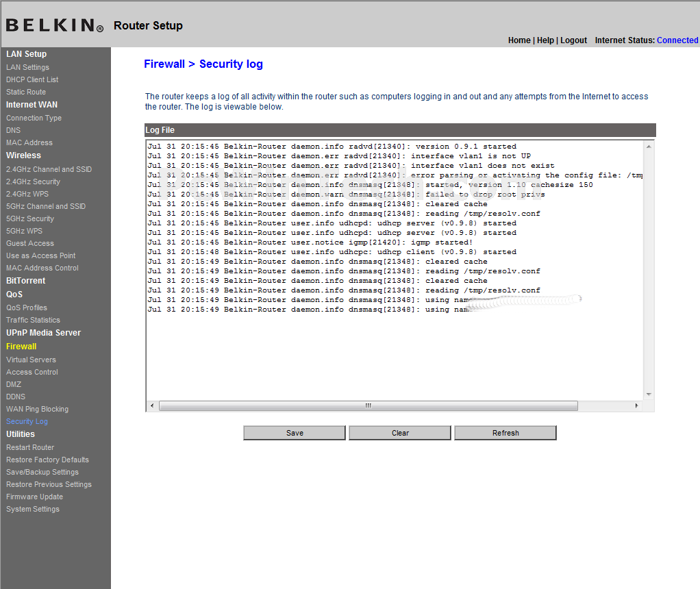Open System Settings page
This screenshot has width=700, height=589.
33,509
